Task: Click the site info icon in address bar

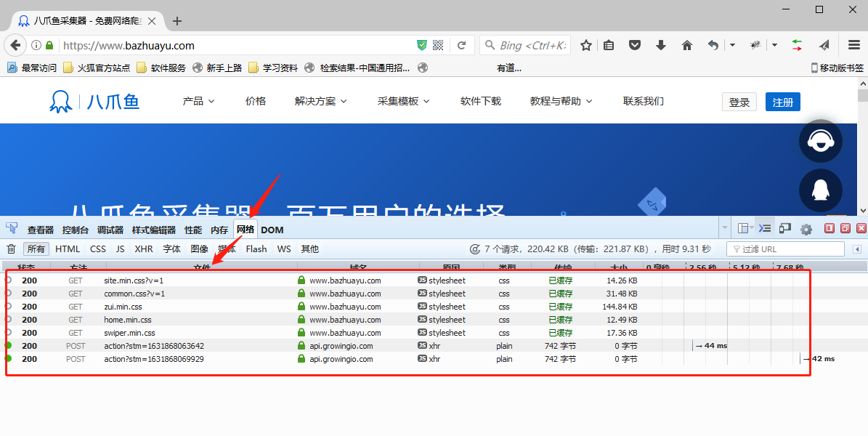Action: (x=36, y=46)
